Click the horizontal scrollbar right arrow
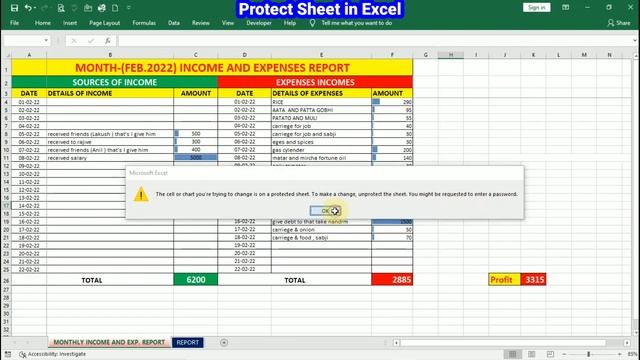The height and width of the screenshot is (360, 640). [627, 342]
